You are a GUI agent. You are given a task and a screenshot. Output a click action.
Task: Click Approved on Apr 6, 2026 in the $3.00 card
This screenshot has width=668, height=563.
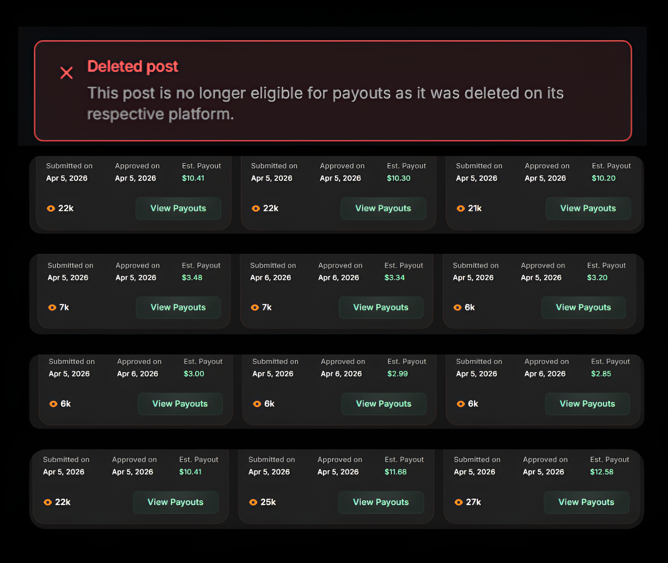138,374
